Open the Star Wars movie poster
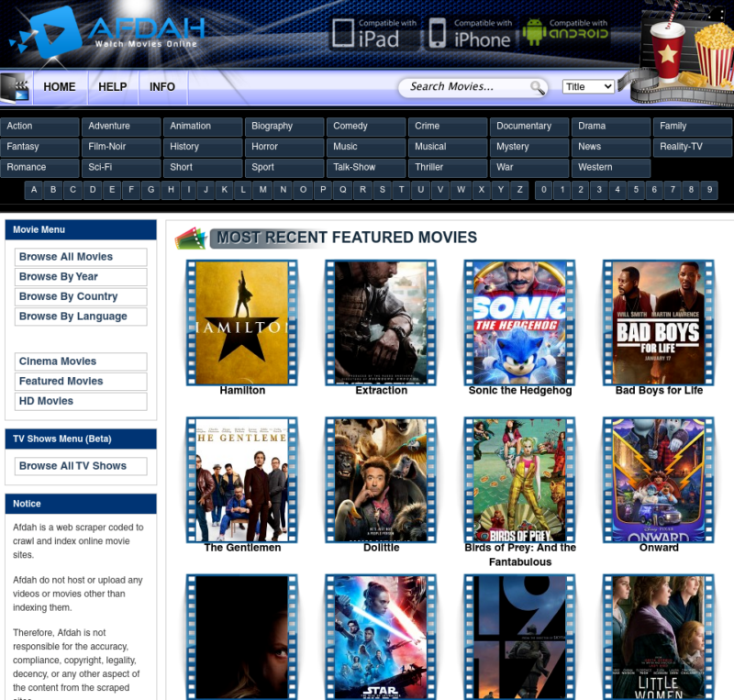734x700 pixels. [x=381, y=638]
